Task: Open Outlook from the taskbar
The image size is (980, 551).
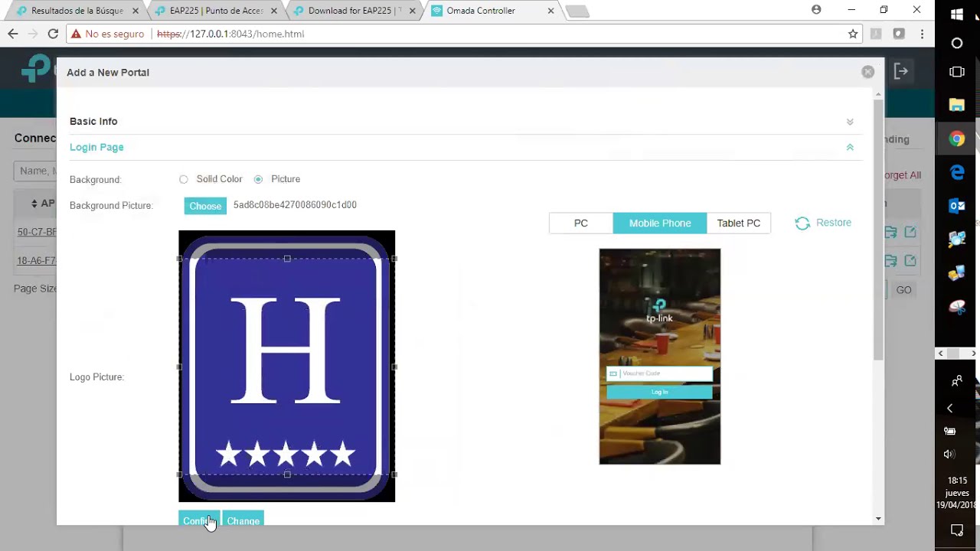Action: click(x=957, y=206)
